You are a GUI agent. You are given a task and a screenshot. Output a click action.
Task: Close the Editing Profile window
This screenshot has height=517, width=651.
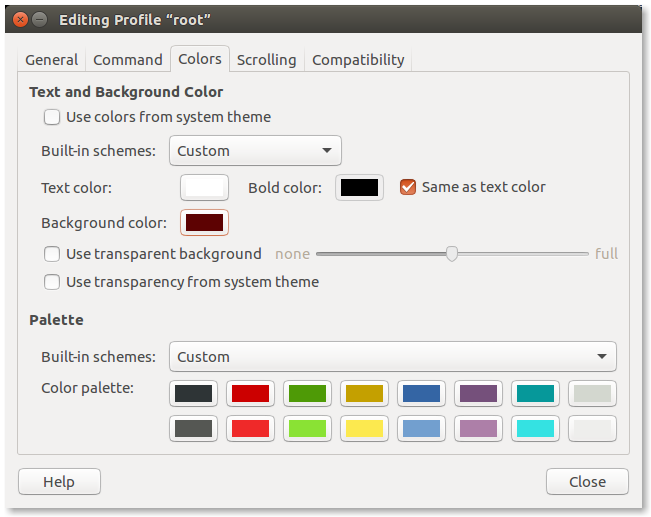pos(20,20)
